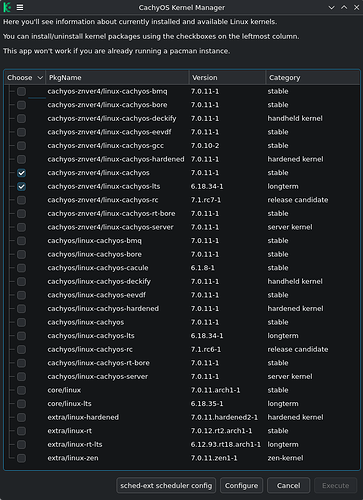Click server kernel category of cachyos/linux-cachyos-server
The height and width of the screenshot is (500, 363).
290,377
